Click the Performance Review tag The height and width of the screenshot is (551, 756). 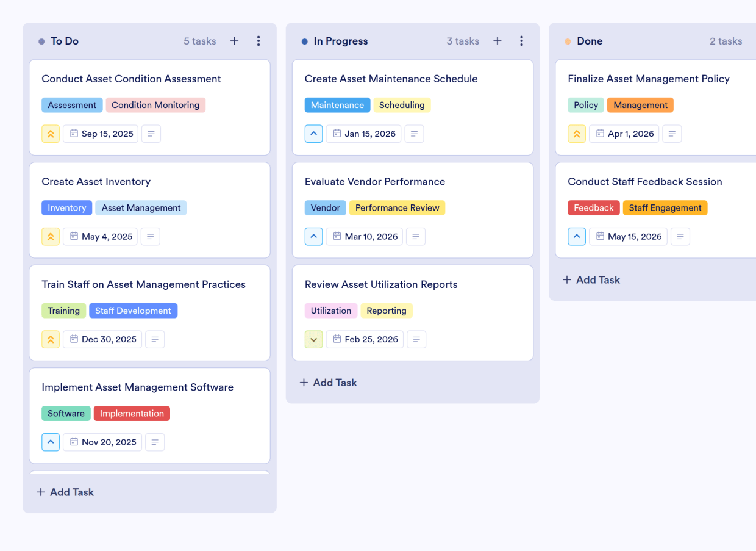pos(398,208)
